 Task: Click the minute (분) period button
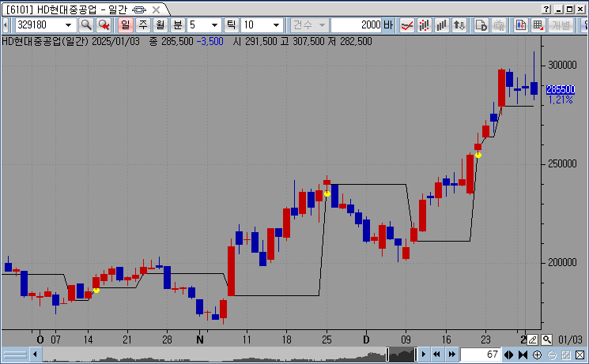tap(177, 25)
